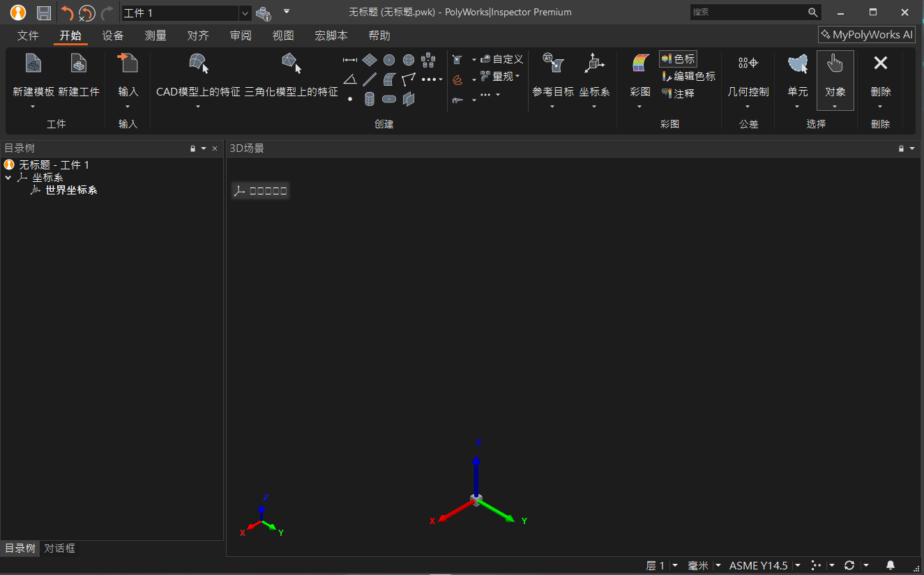Screen dimensions: 924x575
Task: Click the orange undo arrow
Action: [x=67, y=13]
